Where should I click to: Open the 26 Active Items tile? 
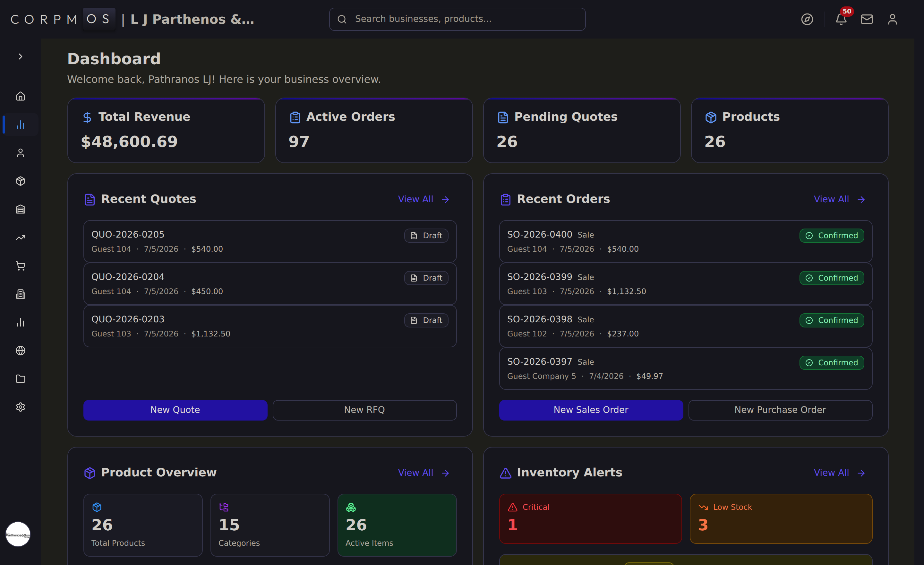(x=397, y=525)
